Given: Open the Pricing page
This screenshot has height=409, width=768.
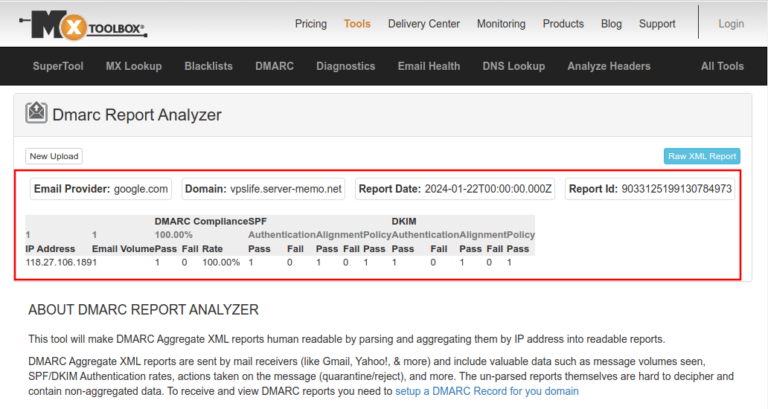Looking at the screenshot, I should (x=310, y=24).
